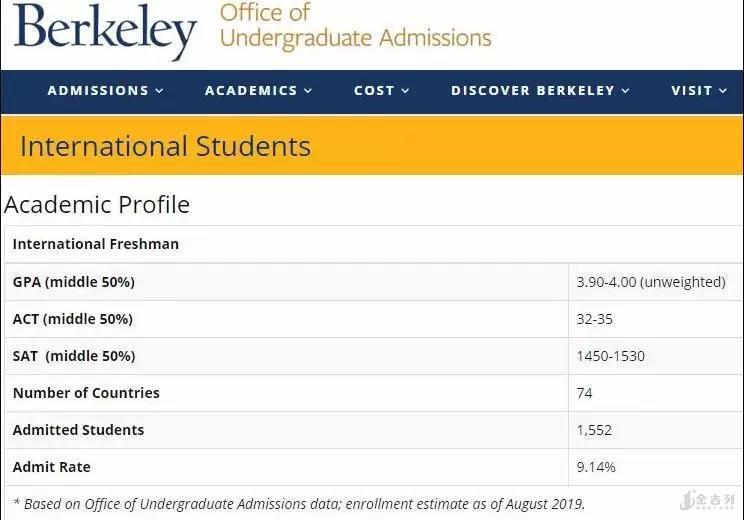Click the International Students page heading

pyautogui.click(x=165, y=146)
